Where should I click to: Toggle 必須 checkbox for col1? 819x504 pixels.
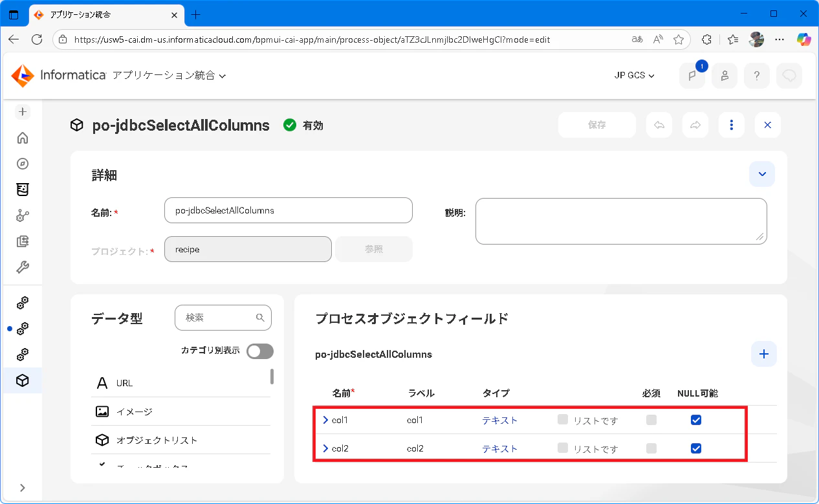(x=651, y=420)
